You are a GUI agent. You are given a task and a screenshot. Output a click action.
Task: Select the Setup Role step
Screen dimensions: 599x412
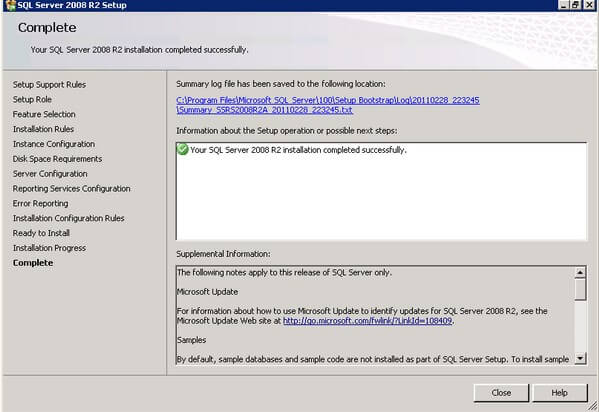[x=32, y=99]
